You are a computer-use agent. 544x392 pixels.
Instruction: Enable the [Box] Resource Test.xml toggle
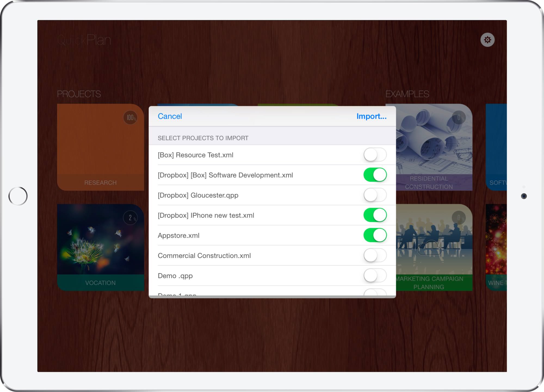pyautogui.click(x=376, y=155)
